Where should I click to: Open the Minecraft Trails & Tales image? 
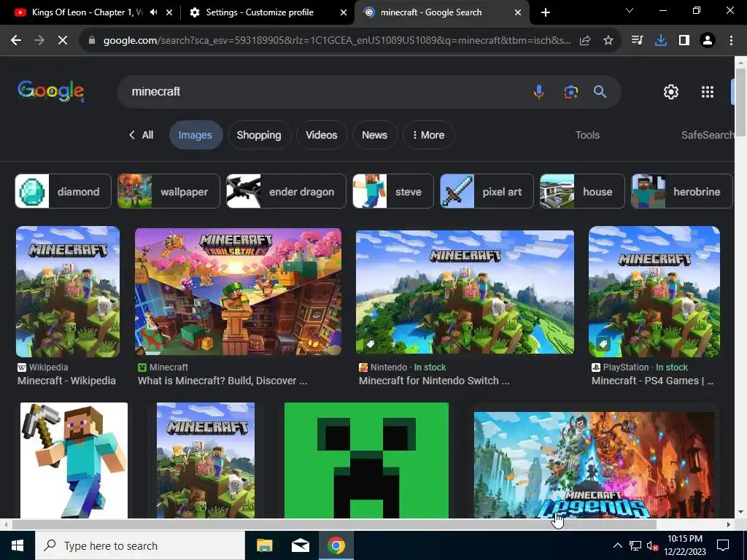click(x=239, y=292)
